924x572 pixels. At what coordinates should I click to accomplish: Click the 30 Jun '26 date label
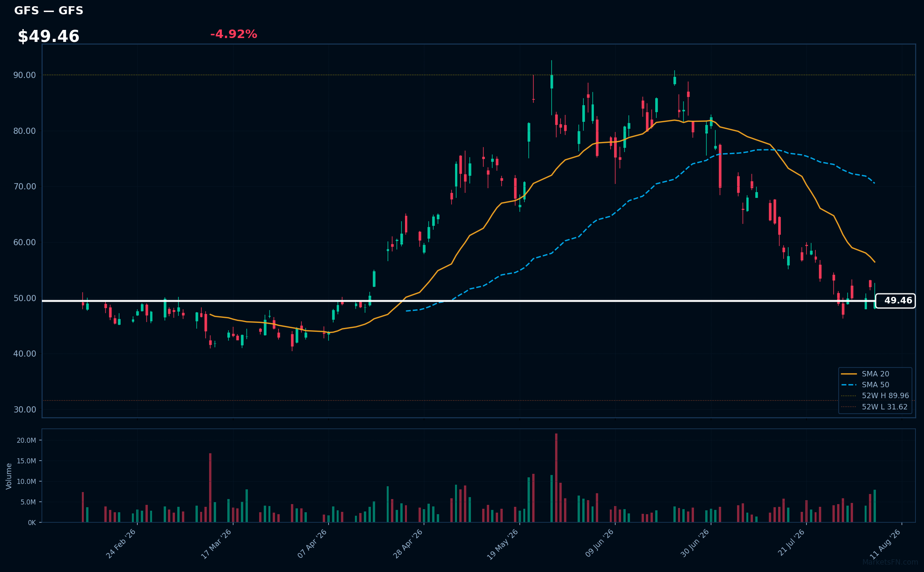(695, 544)
